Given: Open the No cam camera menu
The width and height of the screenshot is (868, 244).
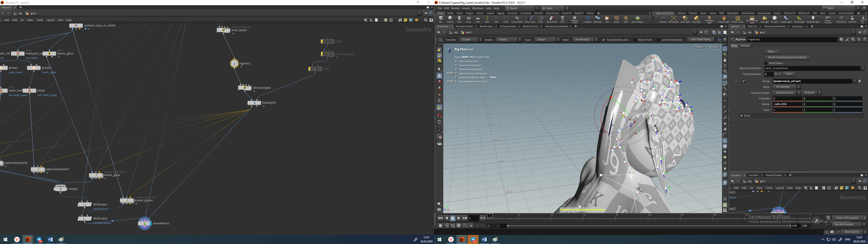Looking at the screenshot, I should pos(714,47).
